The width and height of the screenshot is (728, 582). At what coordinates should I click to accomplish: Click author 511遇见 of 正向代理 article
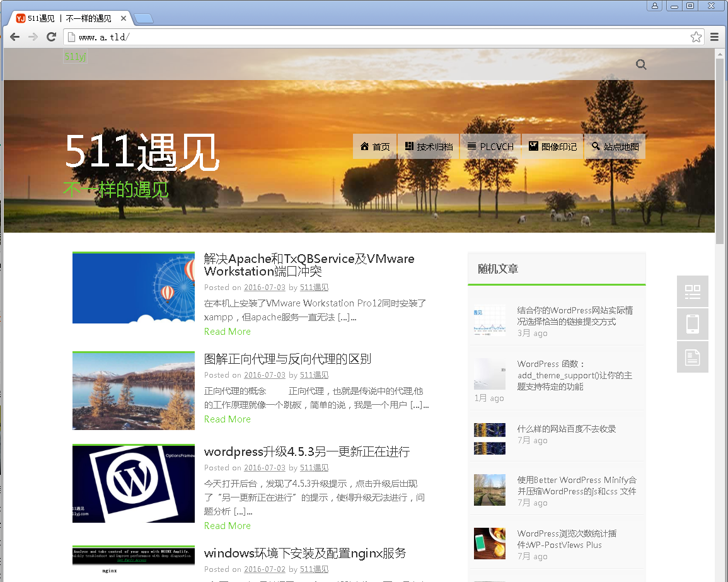click(314, 375)
